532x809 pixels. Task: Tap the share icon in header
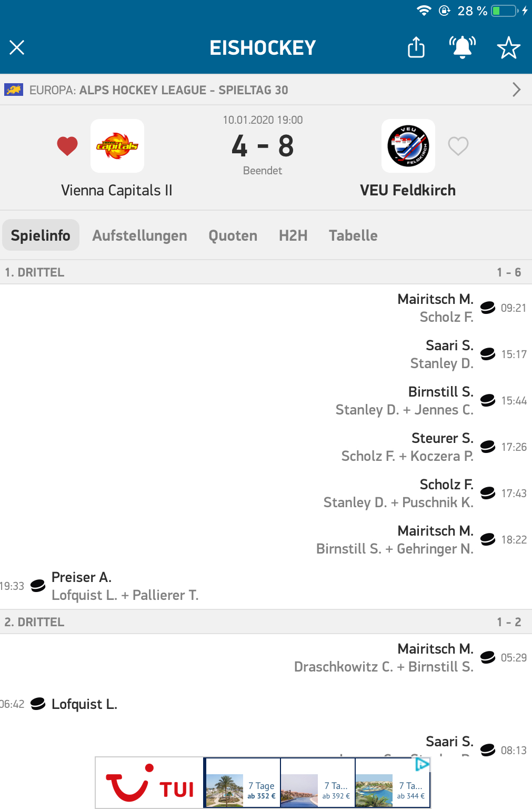(416, 47)
